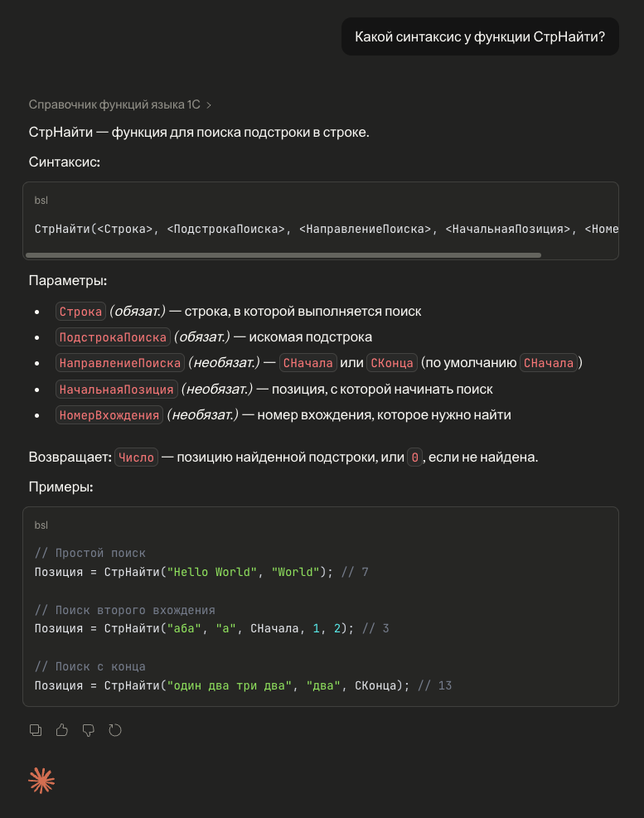The height and width of the screenshot is (818, 644).
Task: Click the 'НомерВхождения' parameter chip
Action: 109,414
